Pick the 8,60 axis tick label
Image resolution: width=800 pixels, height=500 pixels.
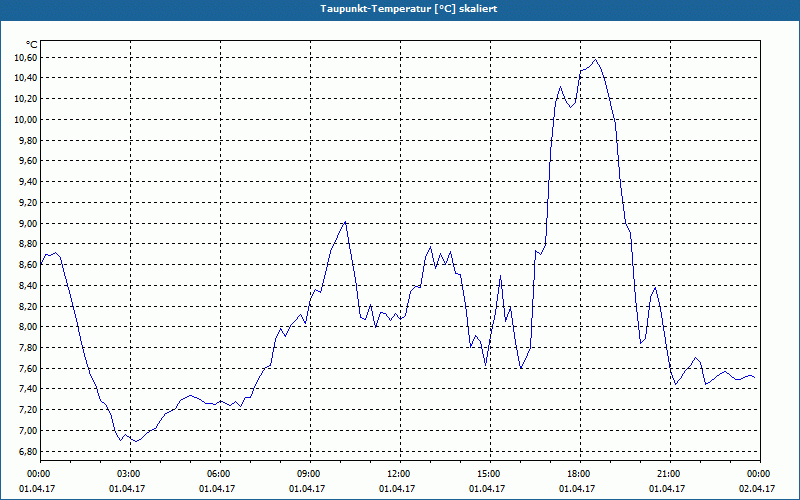point(28,265)
